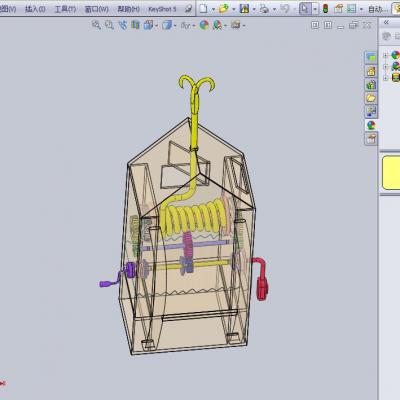Expand the Decals tree node
The width and height of the screenshot is (400, 400).
click(385, 78)
